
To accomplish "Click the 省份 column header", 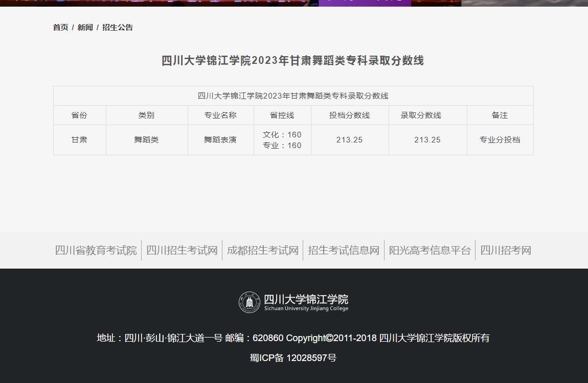I will (x=79, y=115).
